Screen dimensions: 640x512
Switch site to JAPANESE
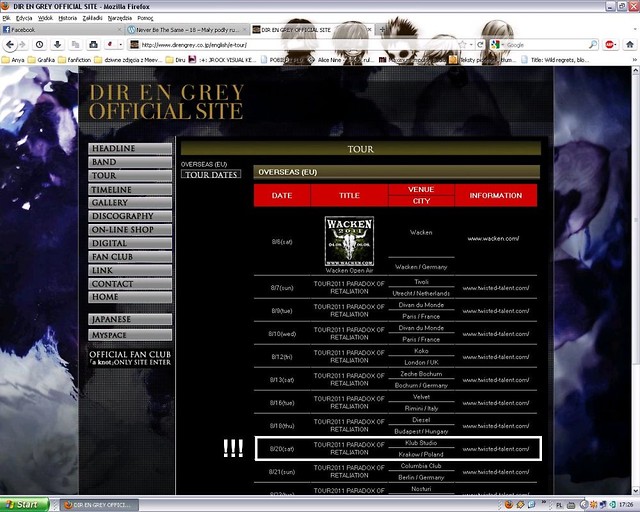pos(130,319)
